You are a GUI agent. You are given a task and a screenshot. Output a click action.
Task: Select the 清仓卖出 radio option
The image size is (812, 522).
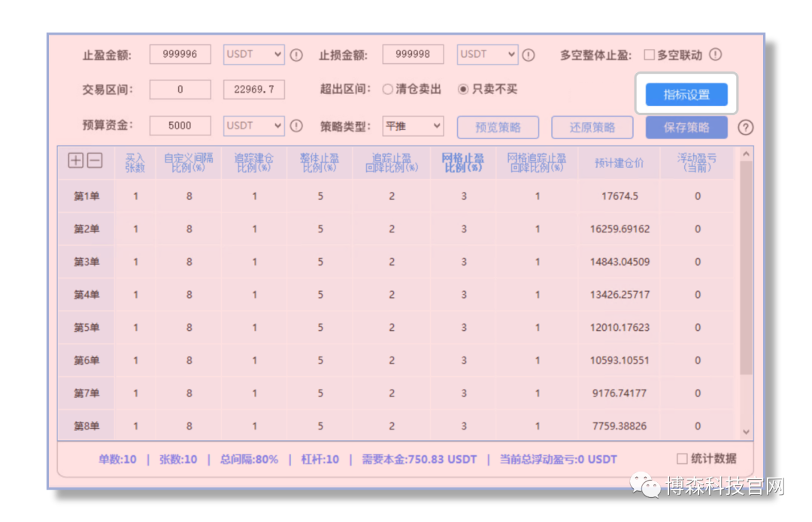[388, 89]
